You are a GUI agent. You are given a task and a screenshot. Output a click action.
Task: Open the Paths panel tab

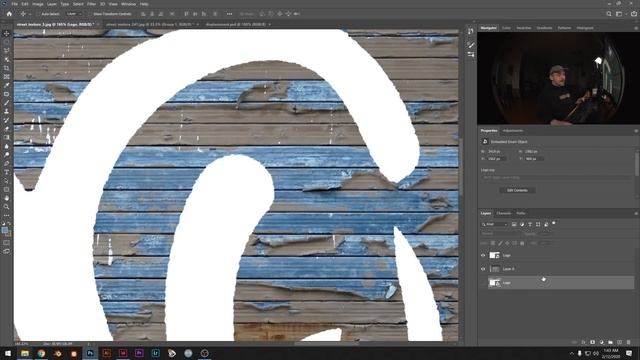(521, 213)
